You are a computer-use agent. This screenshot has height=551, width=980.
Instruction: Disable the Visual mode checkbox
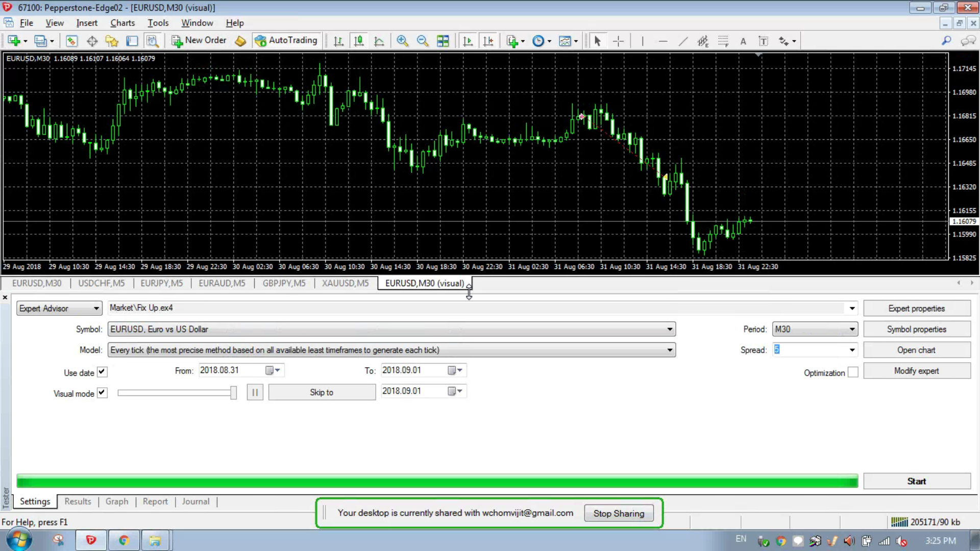[102, 393]
